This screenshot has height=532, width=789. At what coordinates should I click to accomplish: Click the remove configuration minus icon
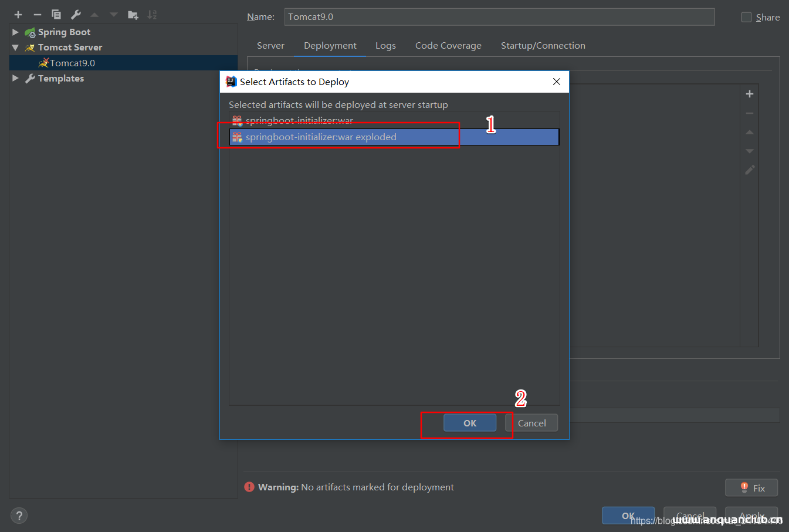[38, 15]
